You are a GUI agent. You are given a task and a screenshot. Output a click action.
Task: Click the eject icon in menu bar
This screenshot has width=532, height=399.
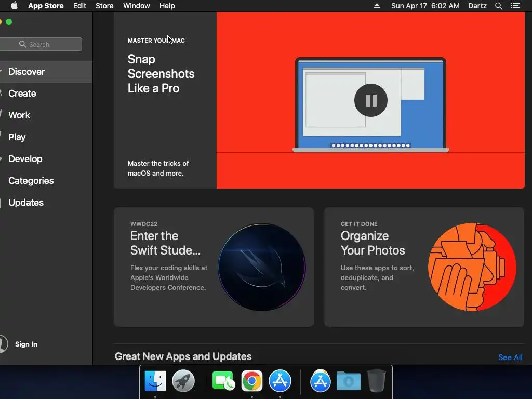click(x=377, y=6)
